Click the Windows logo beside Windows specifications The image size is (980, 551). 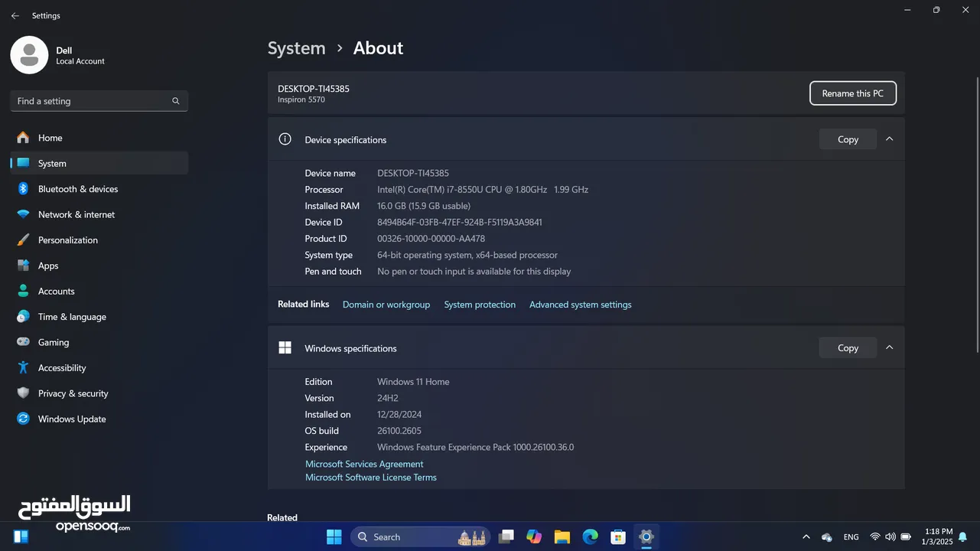pyautogui.click(x=285, y=347)
